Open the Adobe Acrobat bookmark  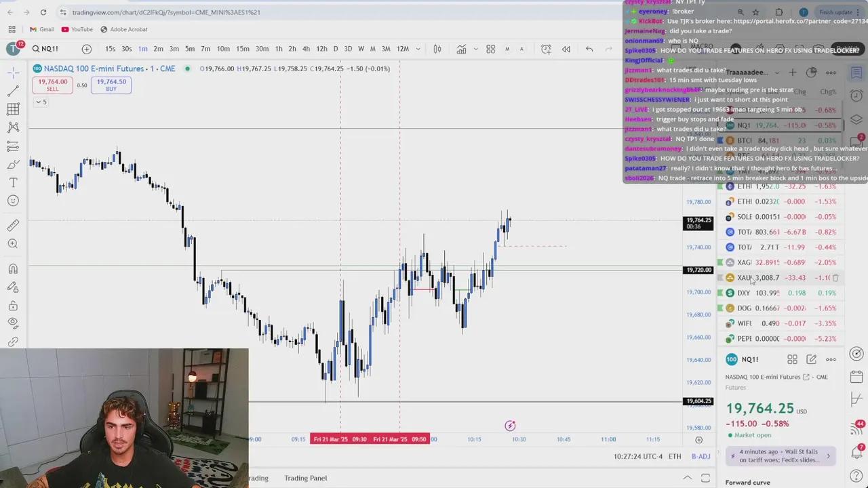click(123, 29)
